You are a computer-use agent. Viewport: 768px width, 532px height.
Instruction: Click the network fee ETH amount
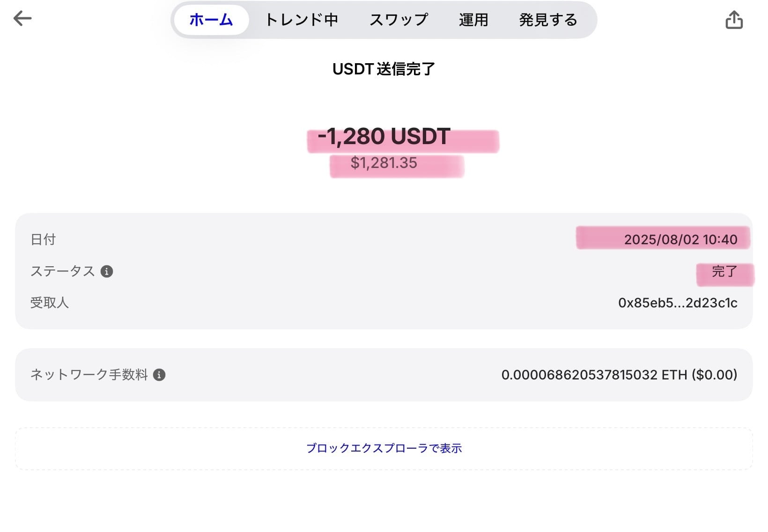pos(619,375)
